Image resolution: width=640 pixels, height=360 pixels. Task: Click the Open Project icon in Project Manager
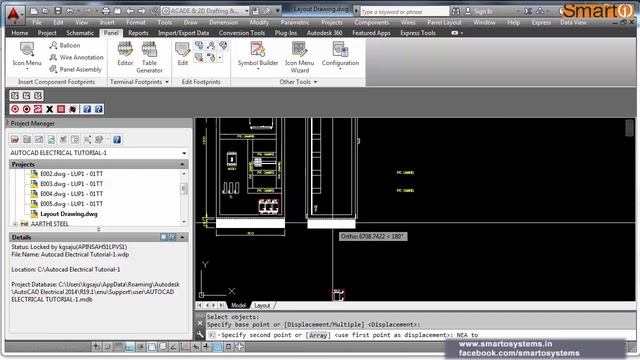pos(15,140)
